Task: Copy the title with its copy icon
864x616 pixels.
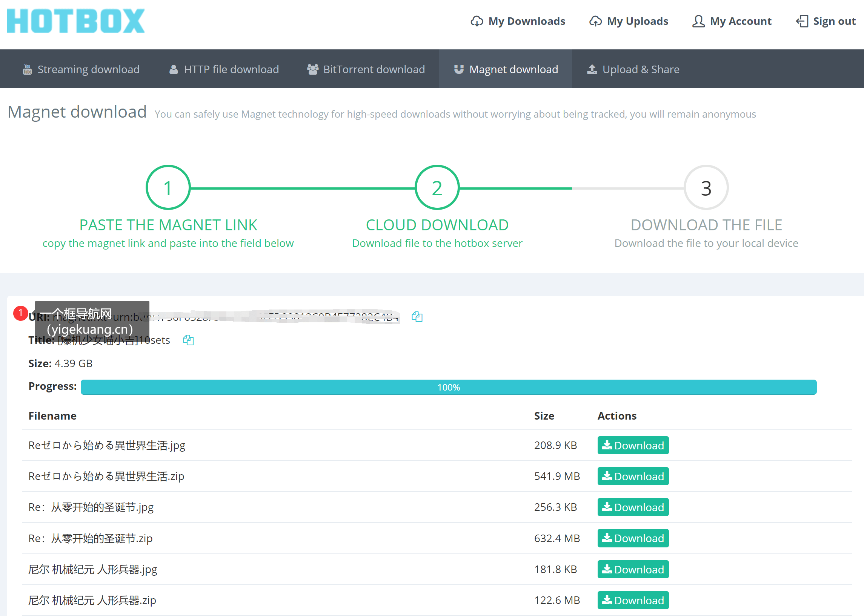Action: pyautogui.click(x=188, y=340)
